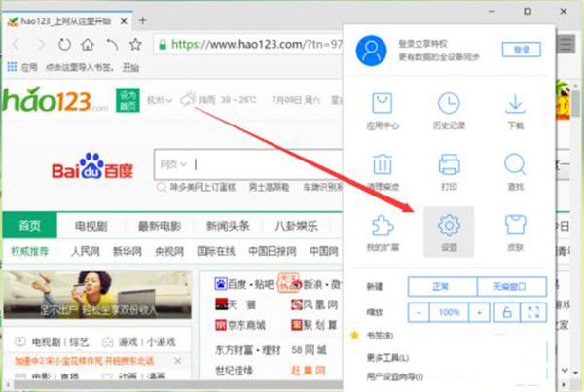584x392 pixels.
Task: Open the 国际在线 link
Action: pyautogui.click(x=216, y=251)
